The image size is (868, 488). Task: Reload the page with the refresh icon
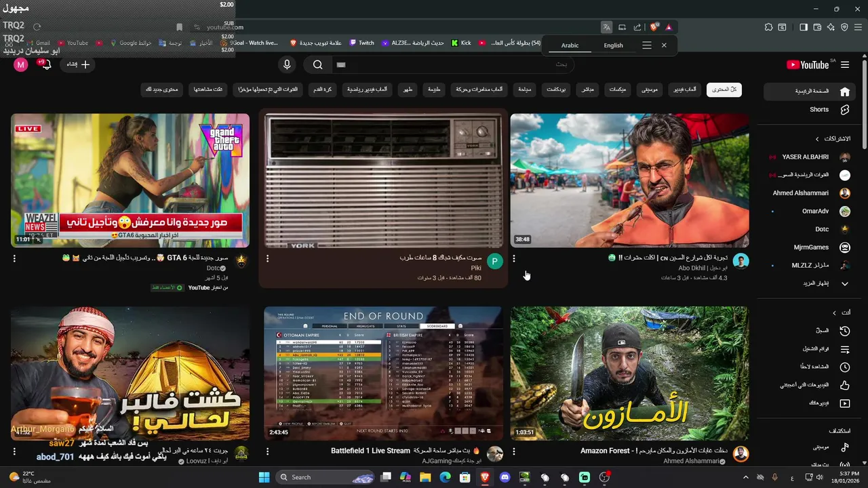[x=37, y=27]
